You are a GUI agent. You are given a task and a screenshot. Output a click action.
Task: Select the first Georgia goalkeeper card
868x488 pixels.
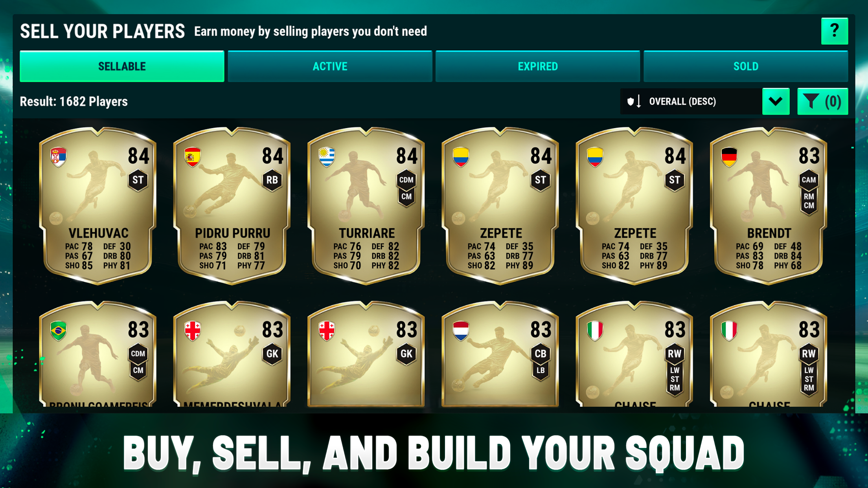coord(232,354)
